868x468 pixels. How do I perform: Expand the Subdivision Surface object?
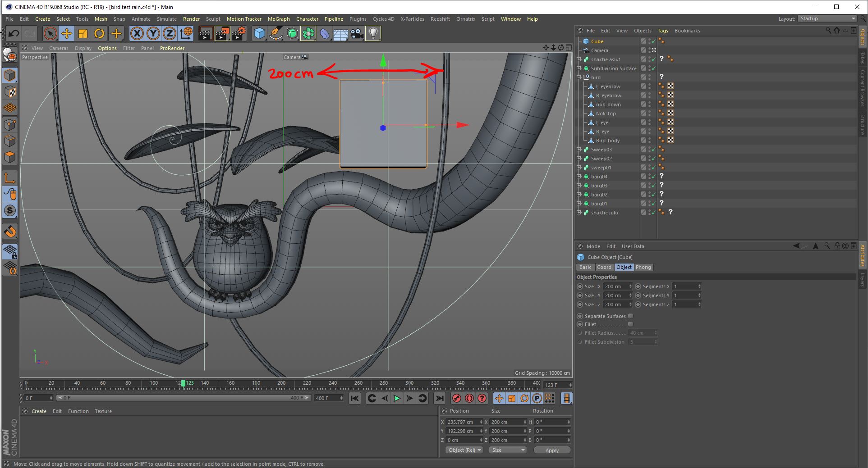pyautogui.click(x=579, y=68)
